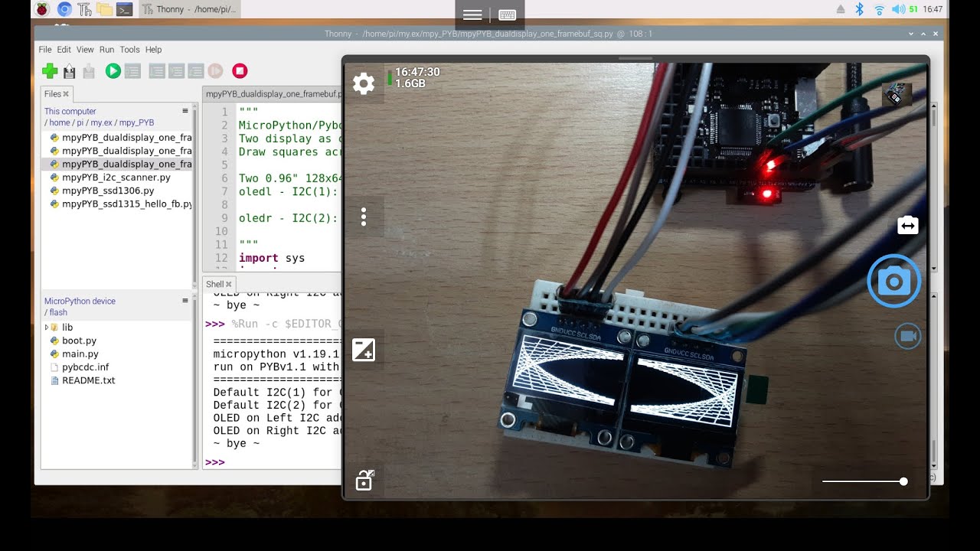This screenshot has width=980, height=551.
Task: Create a new file using the green plus icon
Action: click(x=50, y=70)
